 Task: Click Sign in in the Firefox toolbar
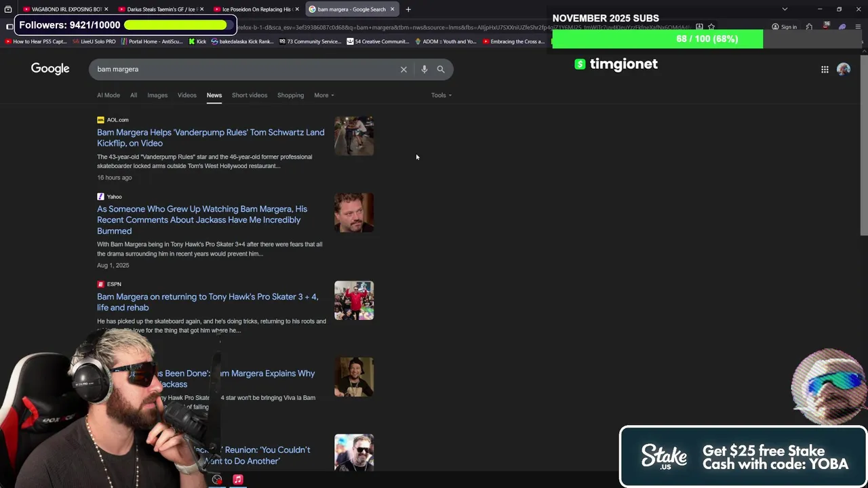[785, 27]
